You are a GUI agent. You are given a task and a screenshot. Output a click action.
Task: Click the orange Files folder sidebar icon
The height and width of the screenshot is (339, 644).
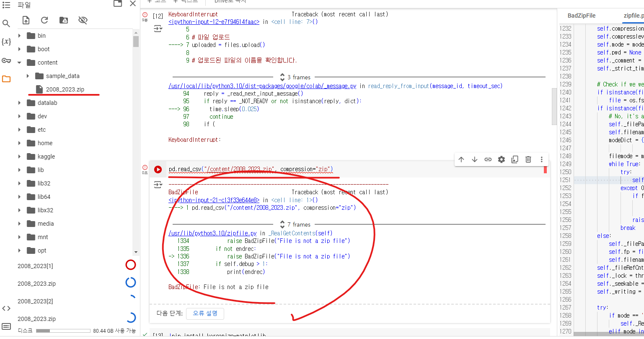pyautogui.click(x=6, y=79)
